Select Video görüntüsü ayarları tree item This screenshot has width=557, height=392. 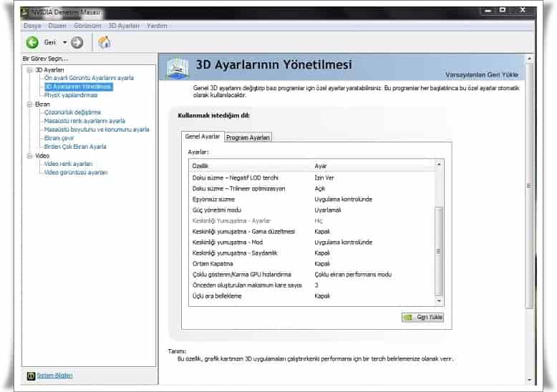76,172
